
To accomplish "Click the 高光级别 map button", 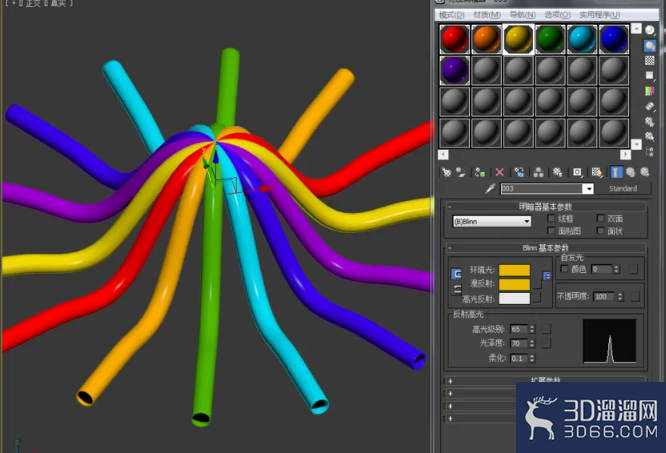I will (547, 329).
